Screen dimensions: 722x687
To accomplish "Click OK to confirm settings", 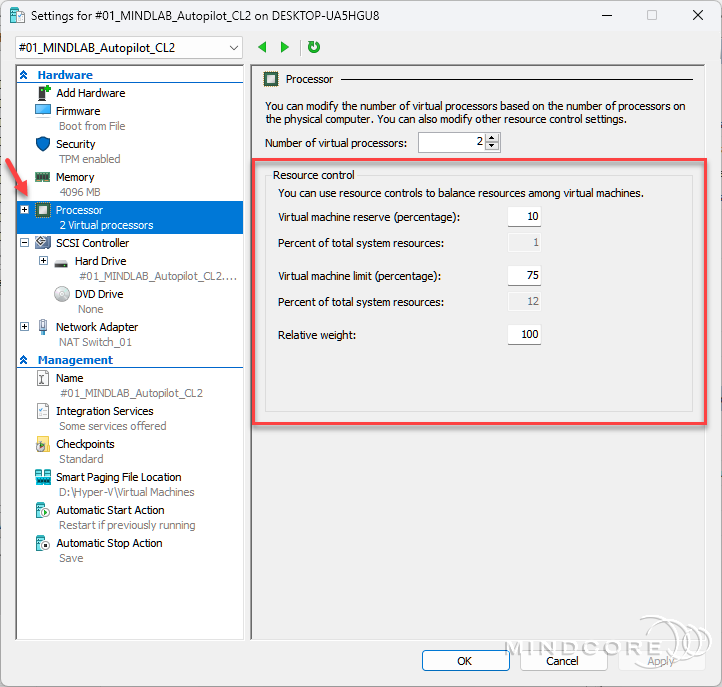I will [466, 661].
